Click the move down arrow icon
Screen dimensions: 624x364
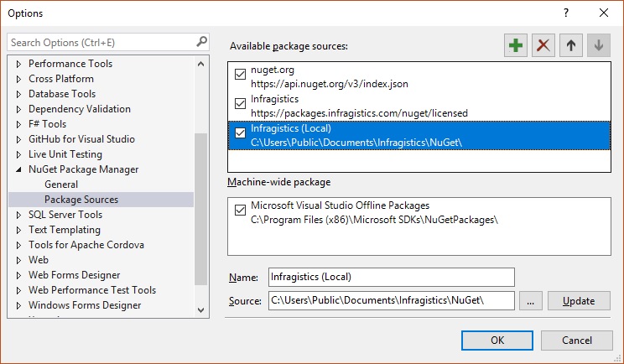click(597, 46)
